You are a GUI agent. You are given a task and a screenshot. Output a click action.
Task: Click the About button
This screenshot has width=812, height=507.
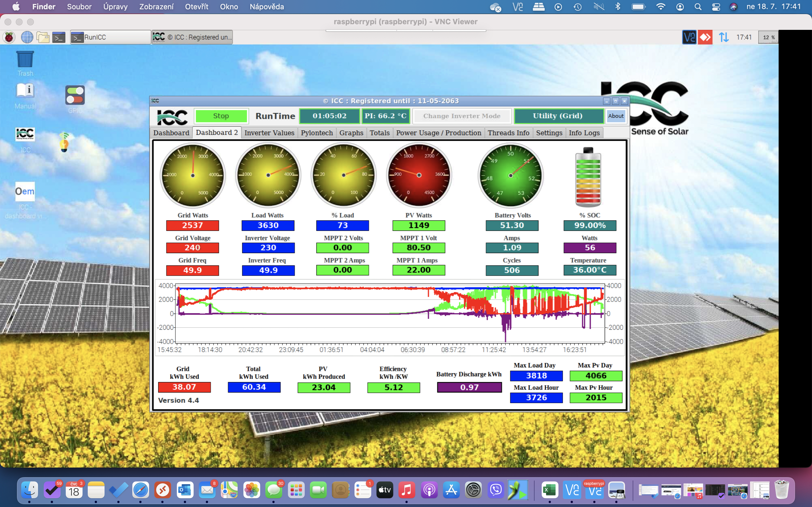616,116
